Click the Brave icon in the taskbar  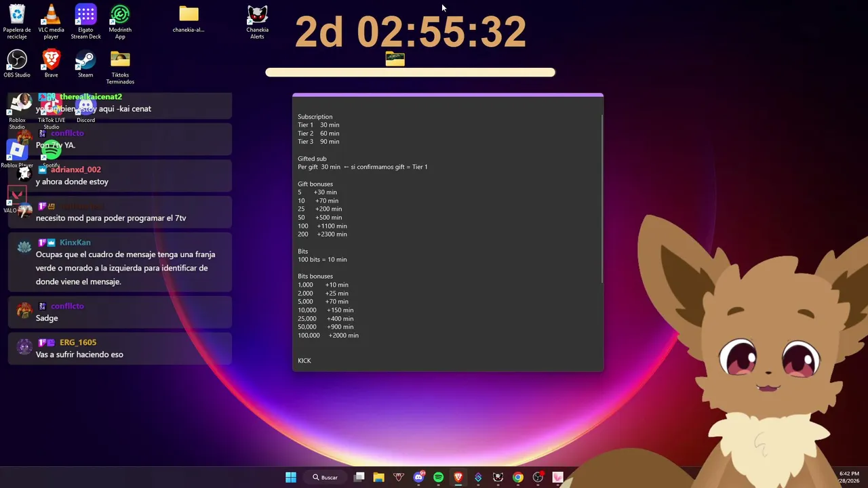coord(458,477)
